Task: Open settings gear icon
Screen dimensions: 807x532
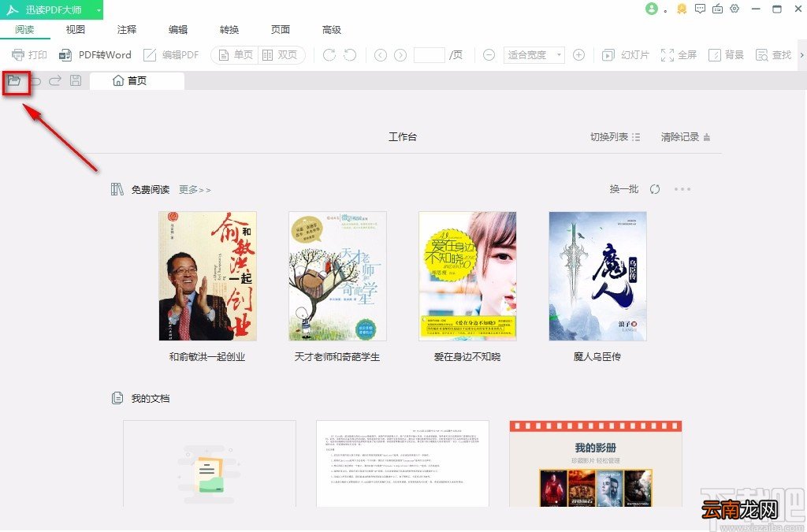Action: [x=734, y=9]
